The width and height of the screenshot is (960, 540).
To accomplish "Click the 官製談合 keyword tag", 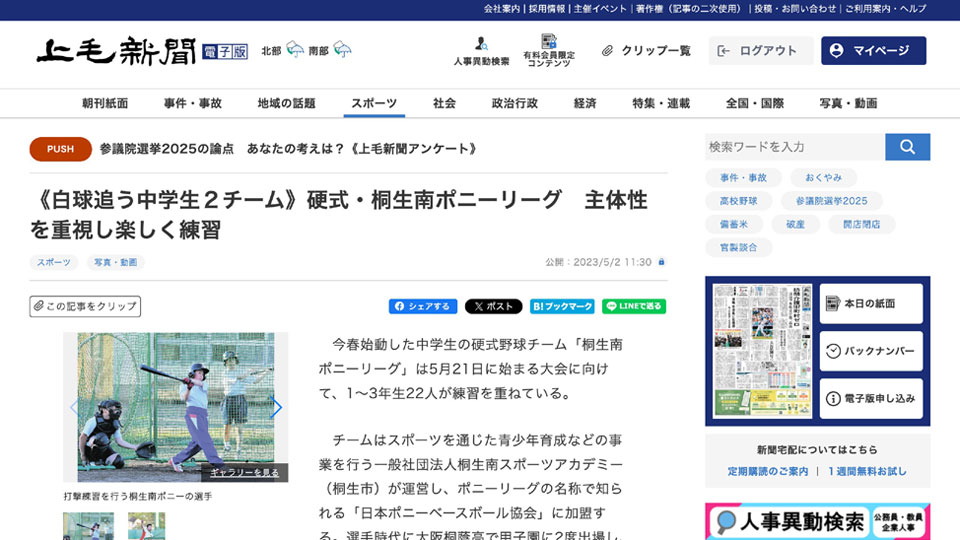I will click(x=738, y=247).
